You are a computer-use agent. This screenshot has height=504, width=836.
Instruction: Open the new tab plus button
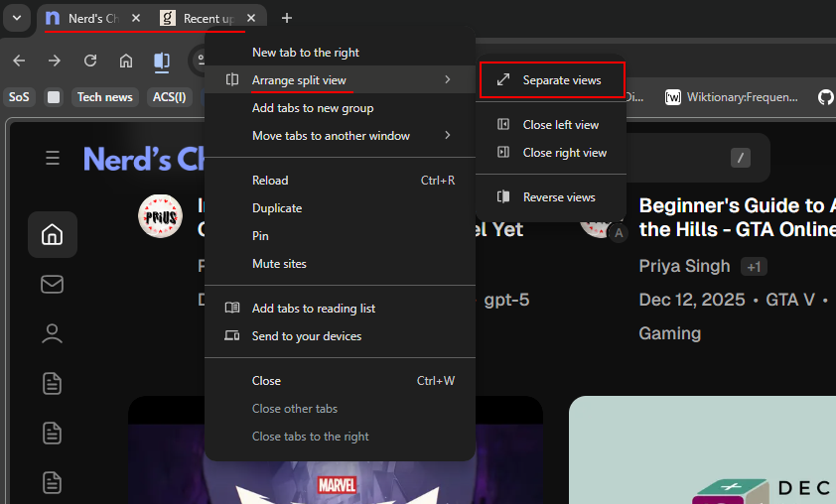287,18
